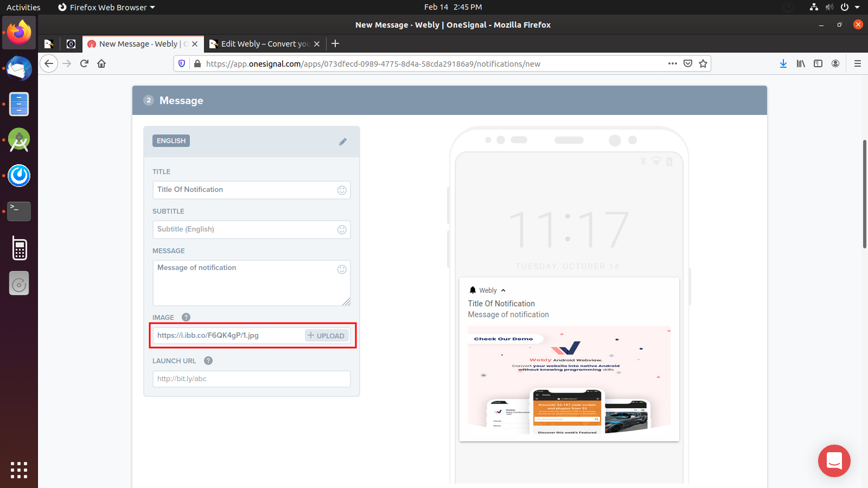Open Firefox downloads panel
The width and height of the screenshot is (868, 488).
(783, 63)
